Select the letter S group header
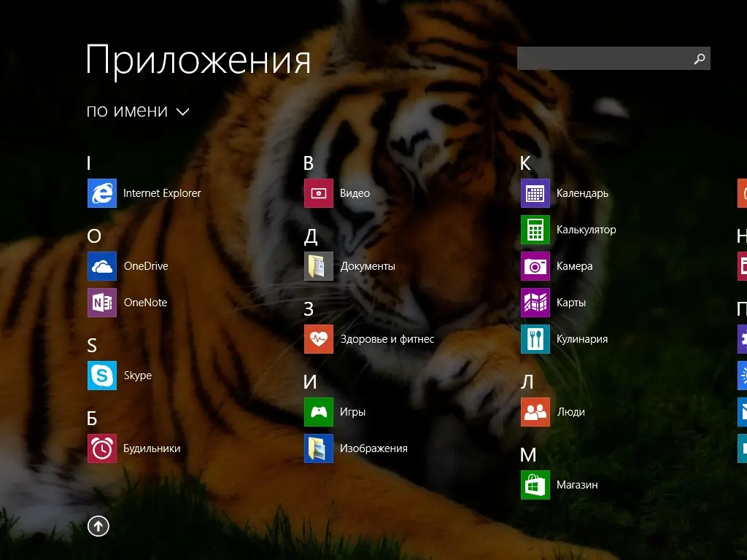This screenshot has width=747, height=560. click(x=92, y=345)
